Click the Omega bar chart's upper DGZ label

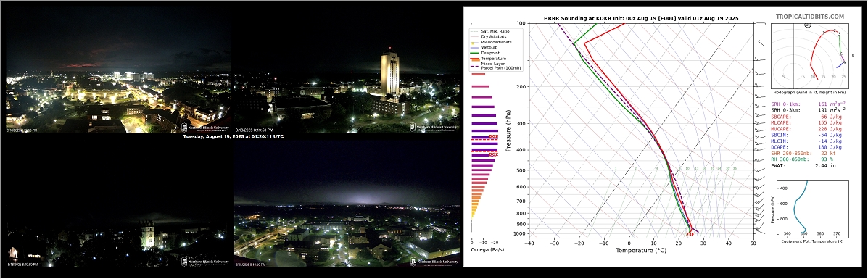[493, 136]
